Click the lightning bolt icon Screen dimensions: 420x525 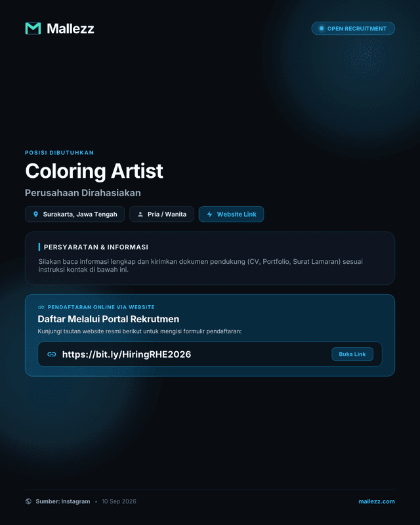(x=209, y=215)
